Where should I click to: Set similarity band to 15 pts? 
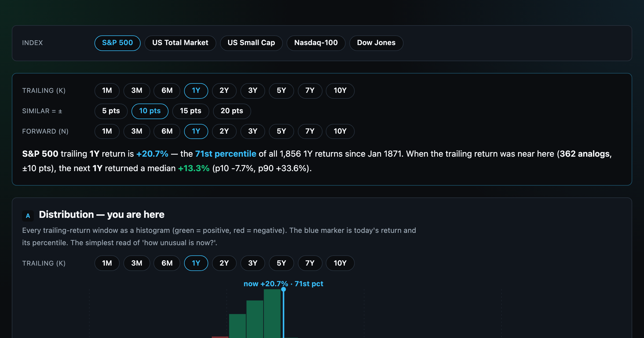point(191,111)
